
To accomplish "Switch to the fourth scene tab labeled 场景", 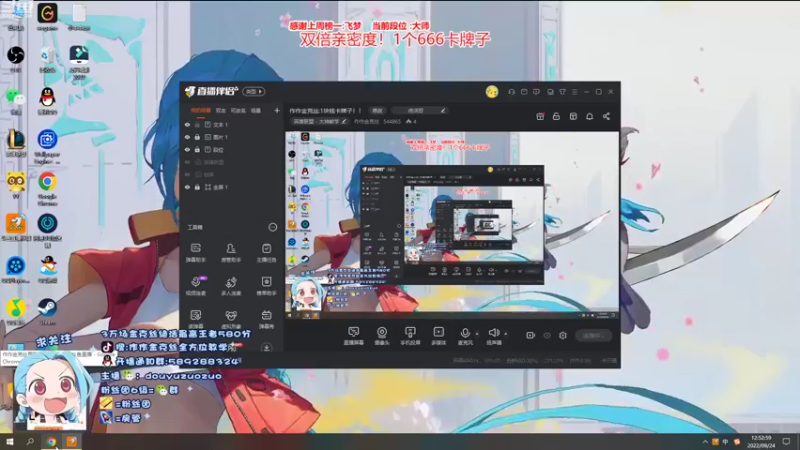I will point(256,111).
